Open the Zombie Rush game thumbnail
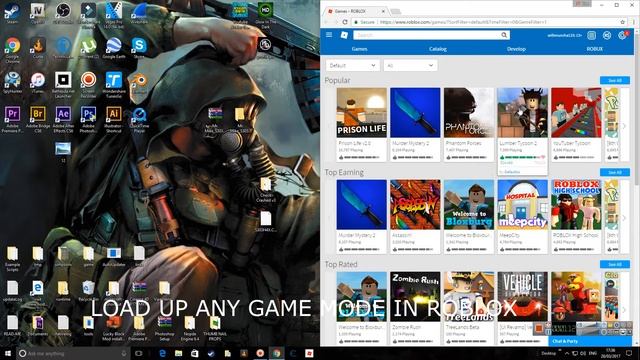Screen dimensions: 640x360 click(415, 297)
